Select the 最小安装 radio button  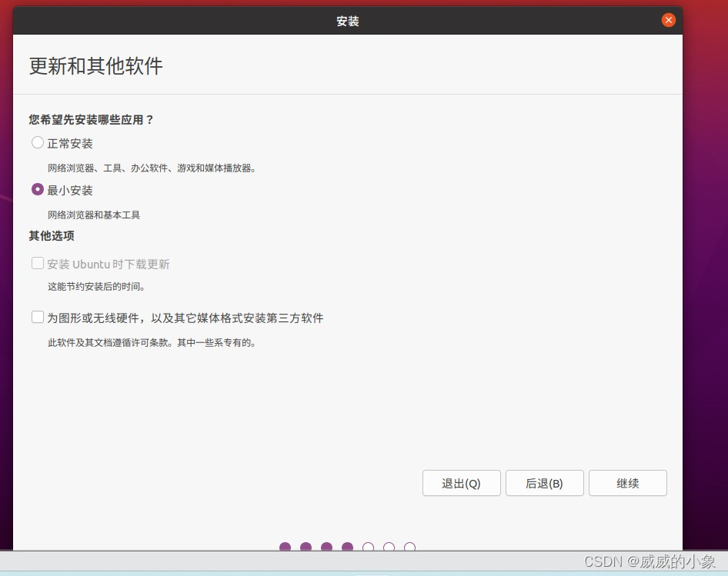(x=37, y=190)
